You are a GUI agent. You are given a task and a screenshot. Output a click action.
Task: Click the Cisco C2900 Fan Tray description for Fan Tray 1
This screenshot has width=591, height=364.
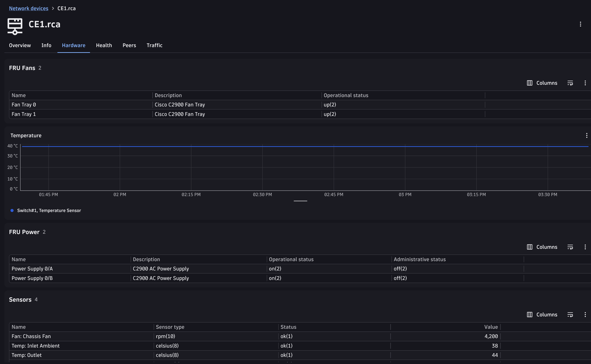(180, 114)
